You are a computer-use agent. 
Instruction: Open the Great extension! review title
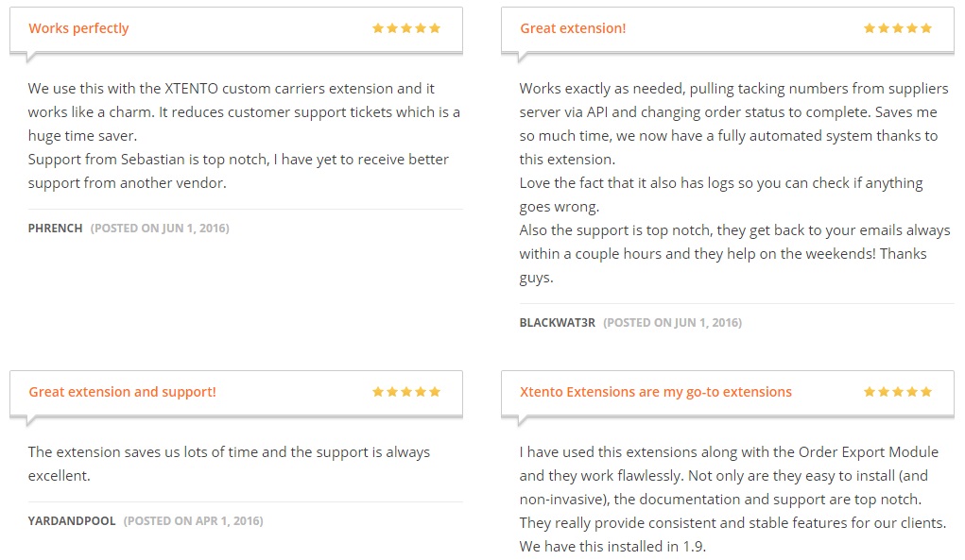click(573, 28)
